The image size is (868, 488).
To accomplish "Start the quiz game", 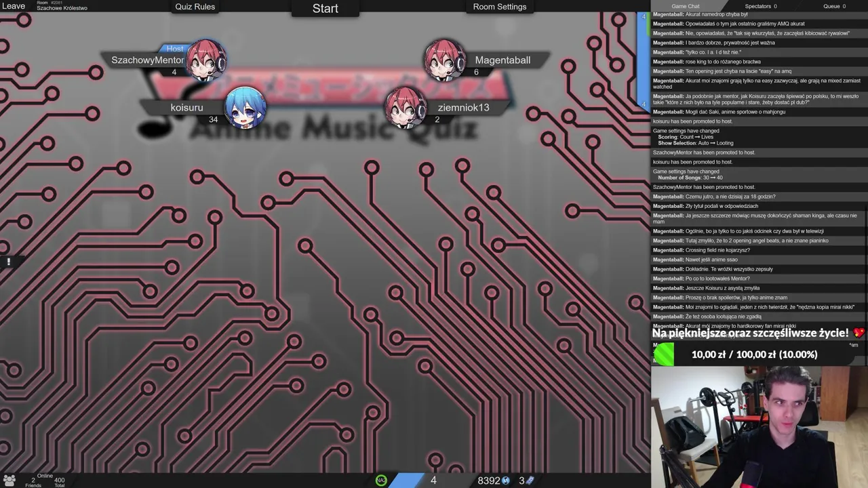I will pos(325,8).
